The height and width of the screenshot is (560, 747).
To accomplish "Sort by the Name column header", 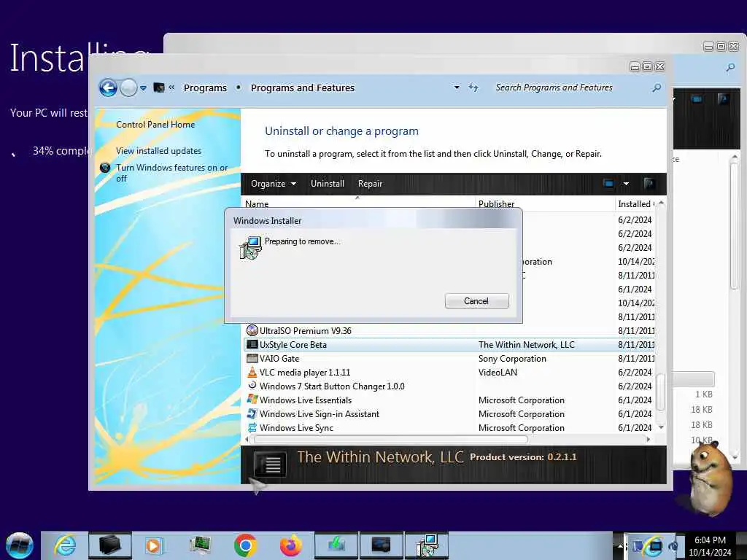I will (358, 203).
